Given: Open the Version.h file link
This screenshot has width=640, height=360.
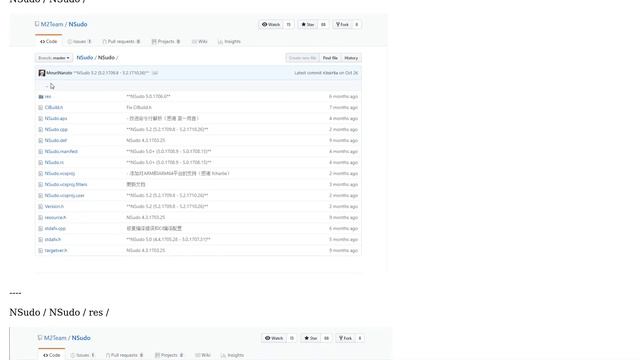Looking at the screenshot, I should 54,207.
